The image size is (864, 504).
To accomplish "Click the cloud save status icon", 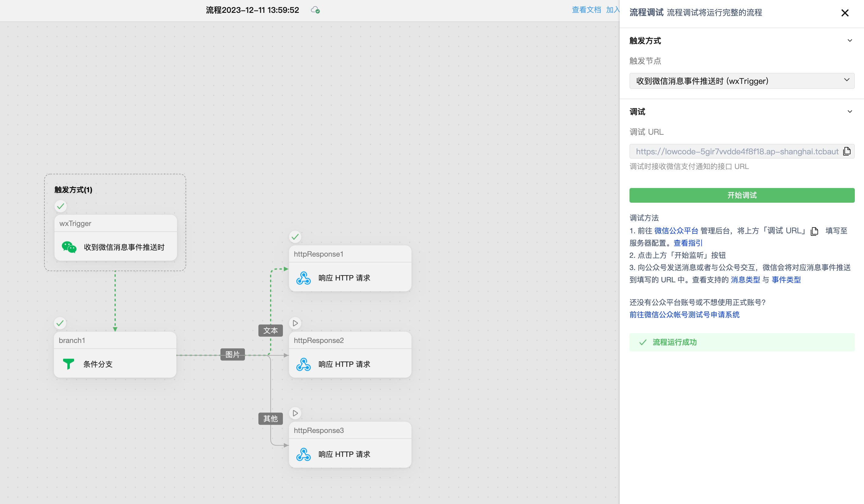I will click(x=315, y=10).
